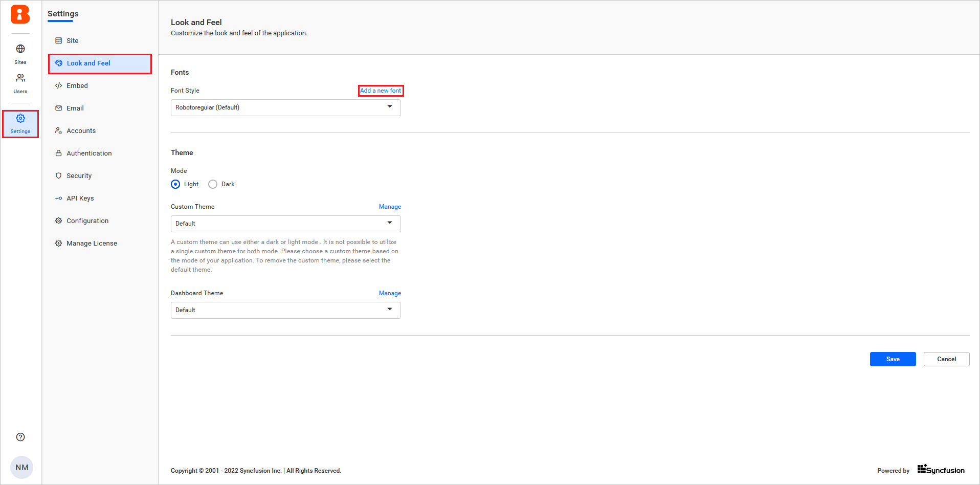Open the Users section icon
Image resolution: width=980 pixels, height=485 pixels.
(x=20, y=78)
